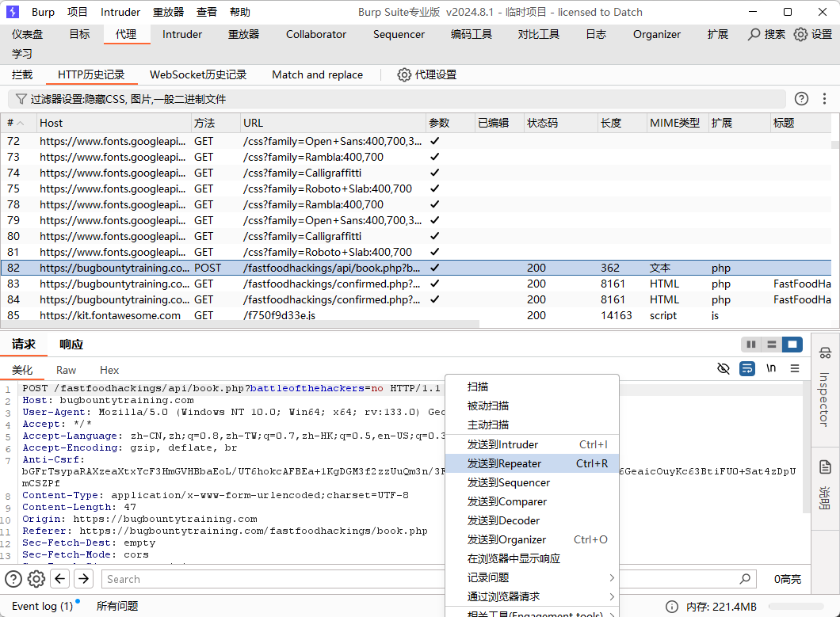Toggle word wrap icon in editor

pos(746,368)
